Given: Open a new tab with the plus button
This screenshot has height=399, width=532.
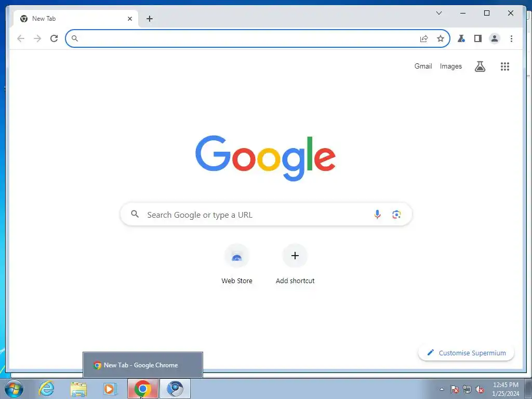Looking at the screenshot, I should (x=150, y=19).
